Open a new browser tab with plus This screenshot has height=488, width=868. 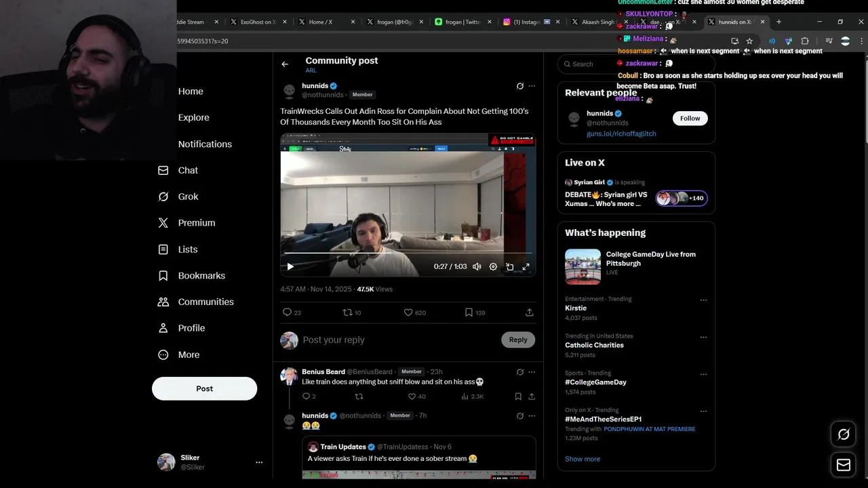(x=778, y=22)
